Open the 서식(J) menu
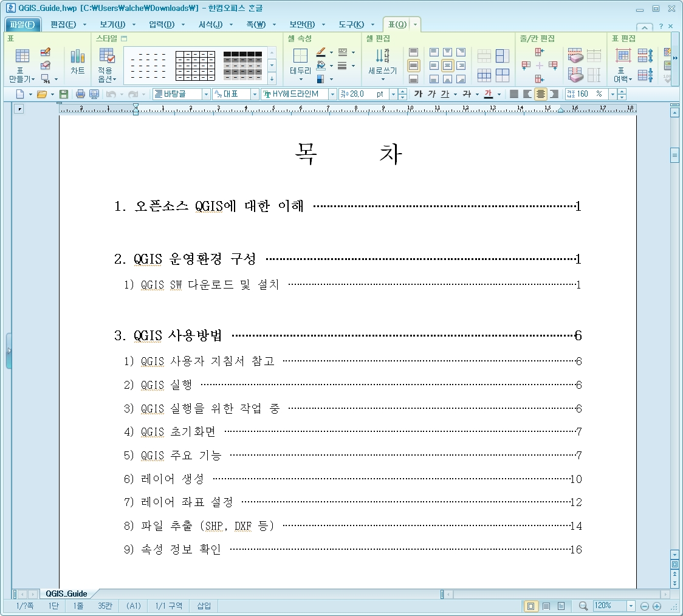 (x=211, y=24)
